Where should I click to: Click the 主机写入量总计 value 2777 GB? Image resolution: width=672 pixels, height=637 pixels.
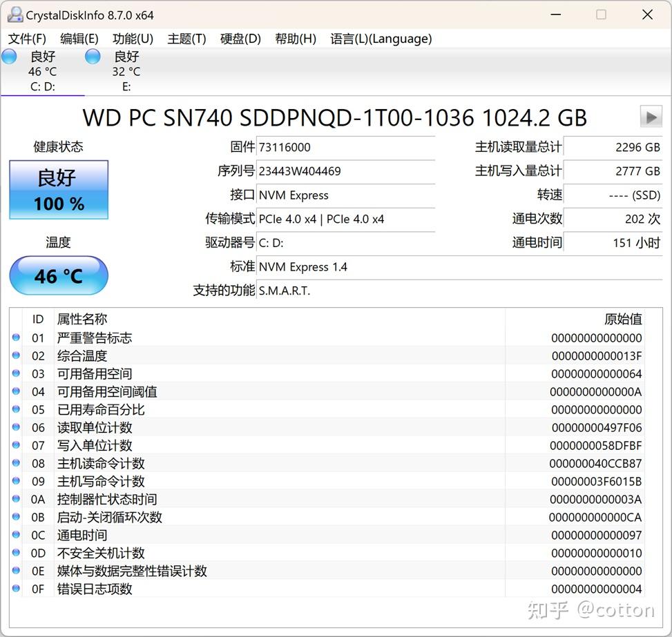(x=613, y=171)
